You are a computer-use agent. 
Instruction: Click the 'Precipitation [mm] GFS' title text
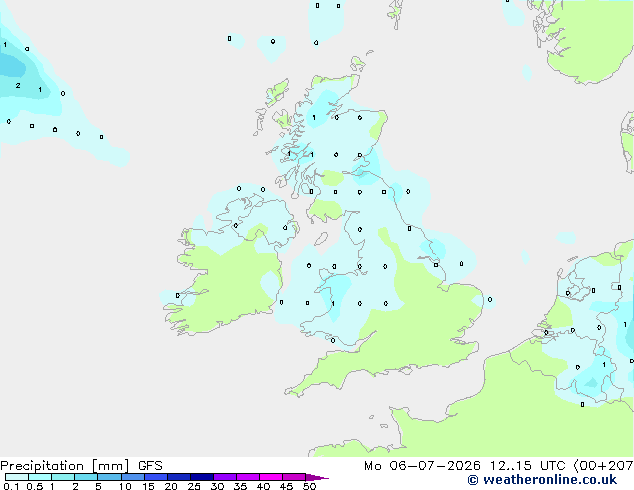coord(81,466)
